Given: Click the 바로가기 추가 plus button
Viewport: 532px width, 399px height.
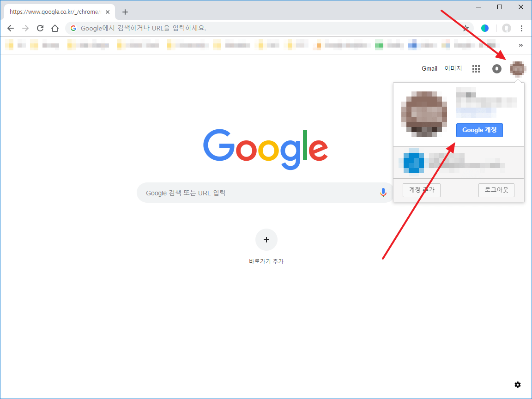Looking at the screenshot, I should (266, 240).
